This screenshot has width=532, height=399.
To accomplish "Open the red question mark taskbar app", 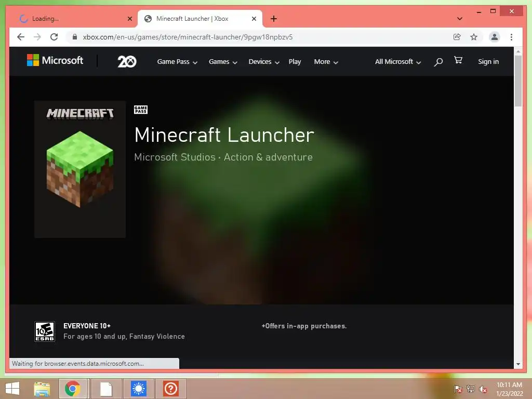I will click(x=170, y=389).
